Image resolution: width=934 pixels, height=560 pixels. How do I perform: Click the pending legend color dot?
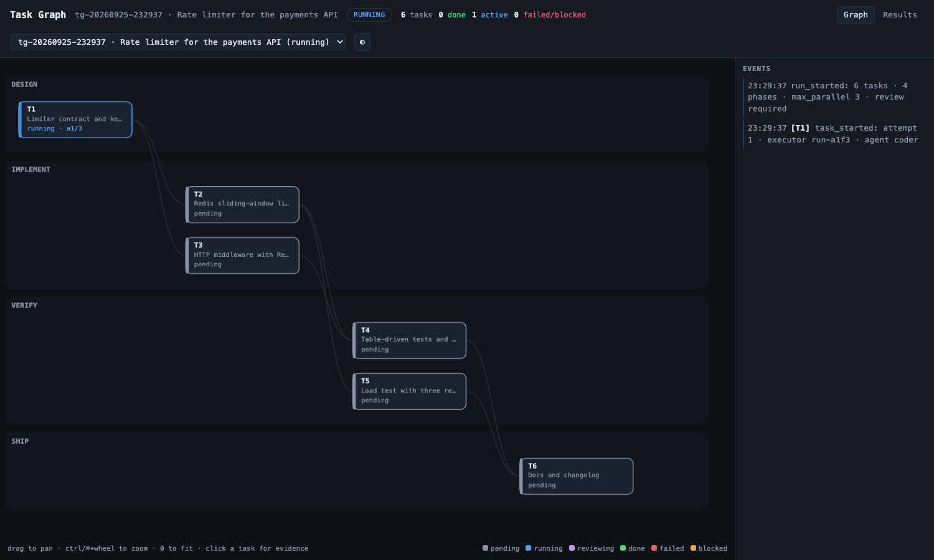(485, 548)
